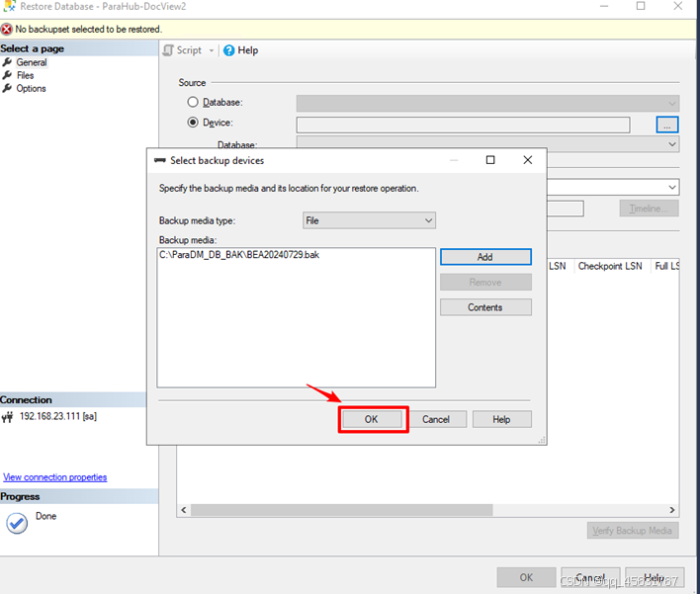The width and height of the screenshot is (700, 594).
Task: Click the dialog resize grip corner
Action: coord(542,441)
